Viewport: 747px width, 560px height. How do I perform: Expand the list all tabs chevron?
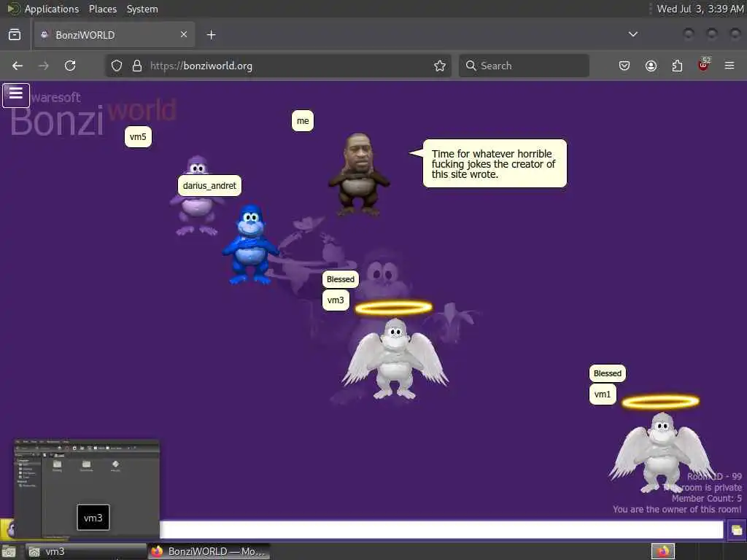tap(633, 34)
